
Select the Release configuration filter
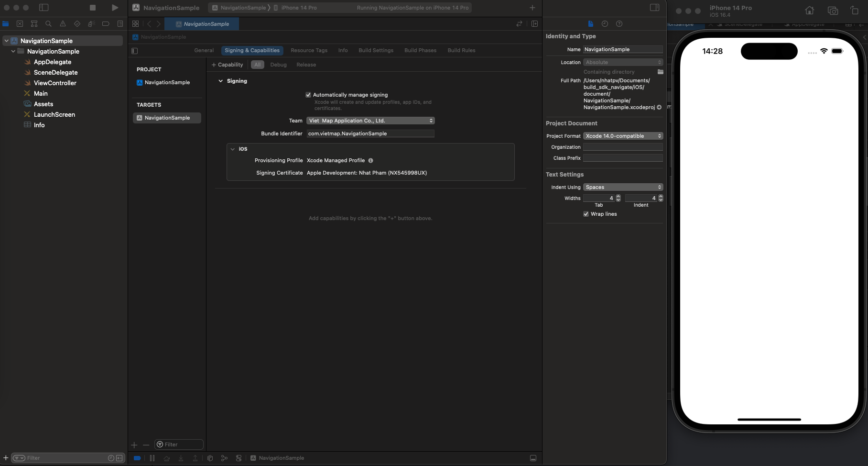click(x=306, y=65)
